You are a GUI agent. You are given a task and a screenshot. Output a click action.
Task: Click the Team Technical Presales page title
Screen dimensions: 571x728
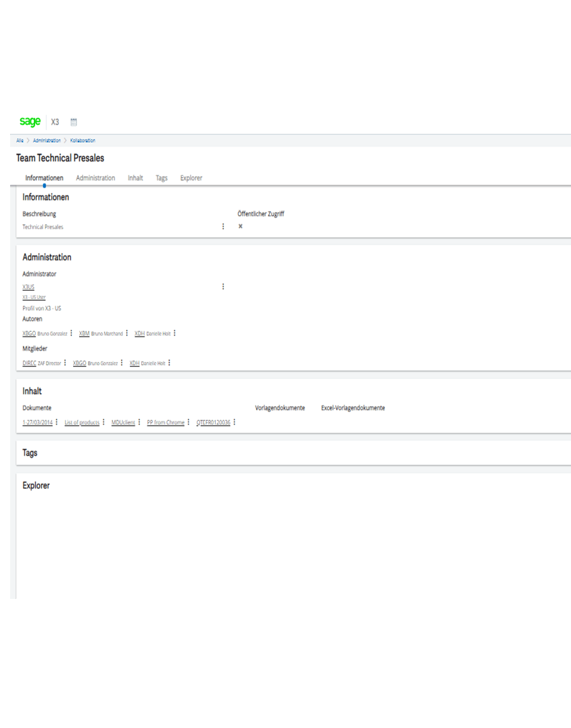click(61, 158)
